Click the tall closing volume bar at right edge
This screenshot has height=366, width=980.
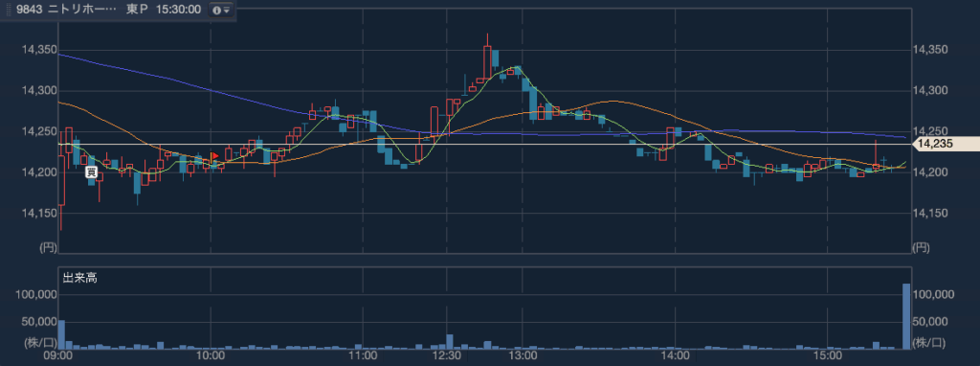pyautogui.click(x=906, y=316)
